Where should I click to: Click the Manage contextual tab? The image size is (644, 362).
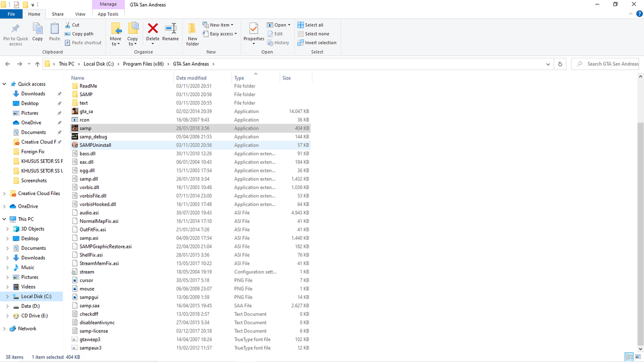pos(108,4)
